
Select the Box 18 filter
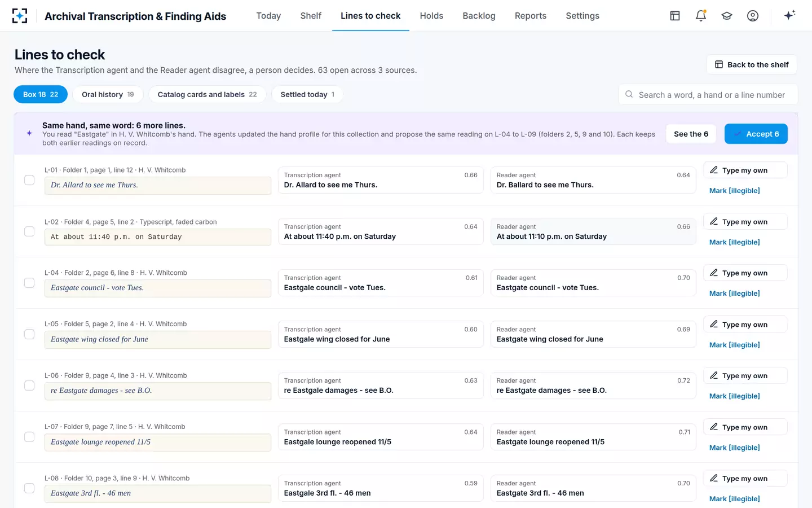click(x=41, y=94)
